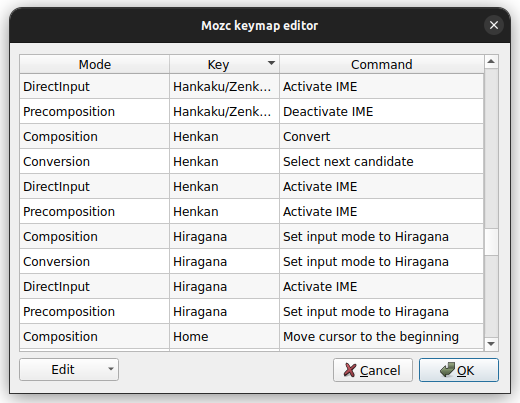This screenshot has width=520, height=403.
Task: Open the Edit dropdown menu
Action: pyautogui.click(x=69, y=369)
